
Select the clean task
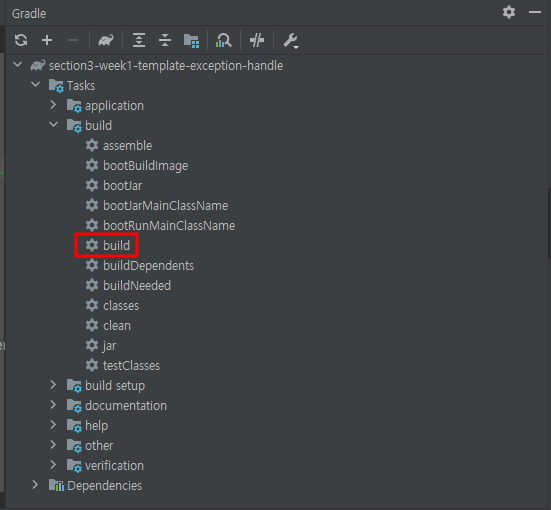click(117, 326)
